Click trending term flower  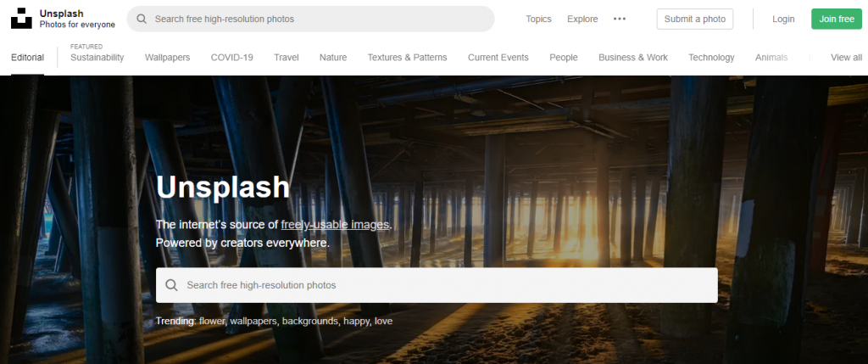(212, 321)
